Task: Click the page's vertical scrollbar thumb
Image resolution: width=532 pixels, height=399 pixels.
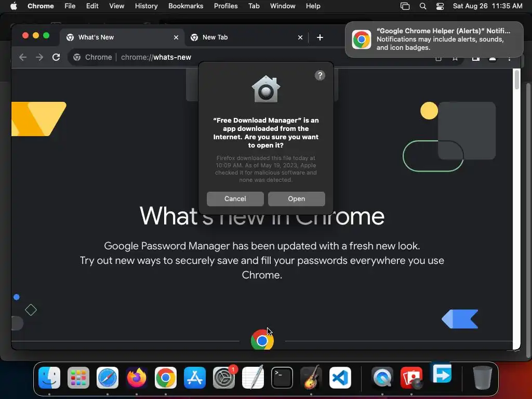Action: coord(516,79)
